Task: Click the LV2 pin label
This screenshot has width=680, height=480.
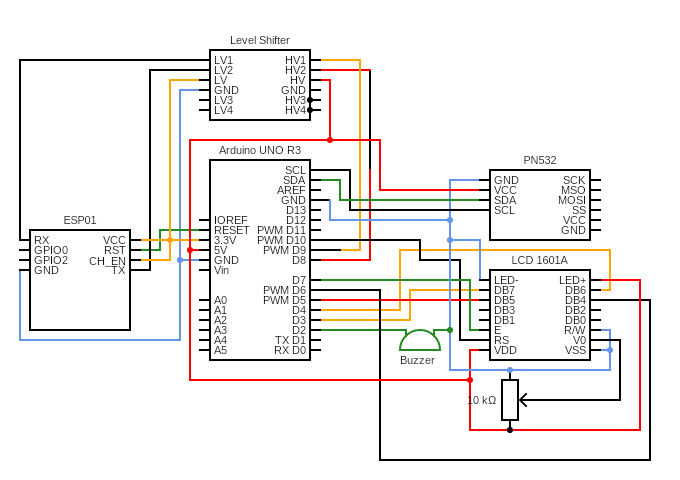Action: [223, 70]
